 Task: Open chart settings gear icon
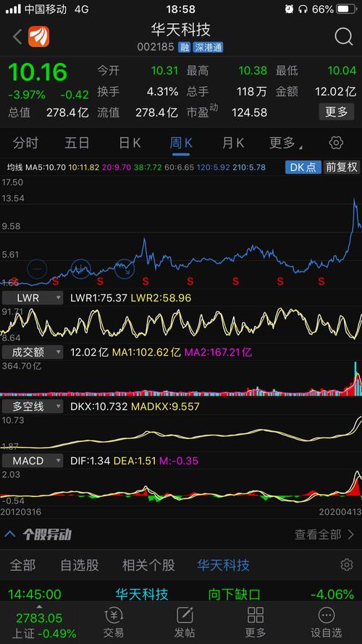coord(336,143)
